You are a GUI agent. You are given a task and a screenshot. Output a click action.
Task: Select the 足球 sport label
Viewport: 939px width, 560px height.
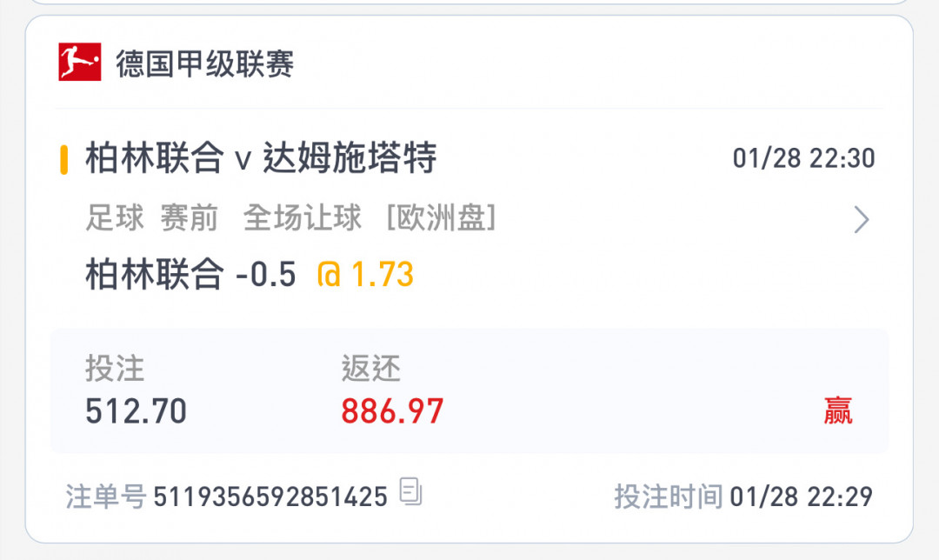(115, 217)
